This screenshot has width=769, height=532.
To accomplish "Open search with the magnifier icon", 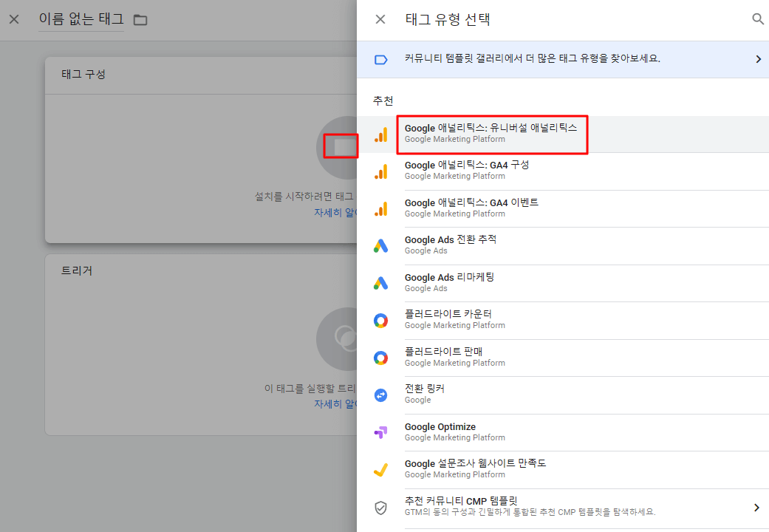I will pyautogui.click(x=758, y=19).
